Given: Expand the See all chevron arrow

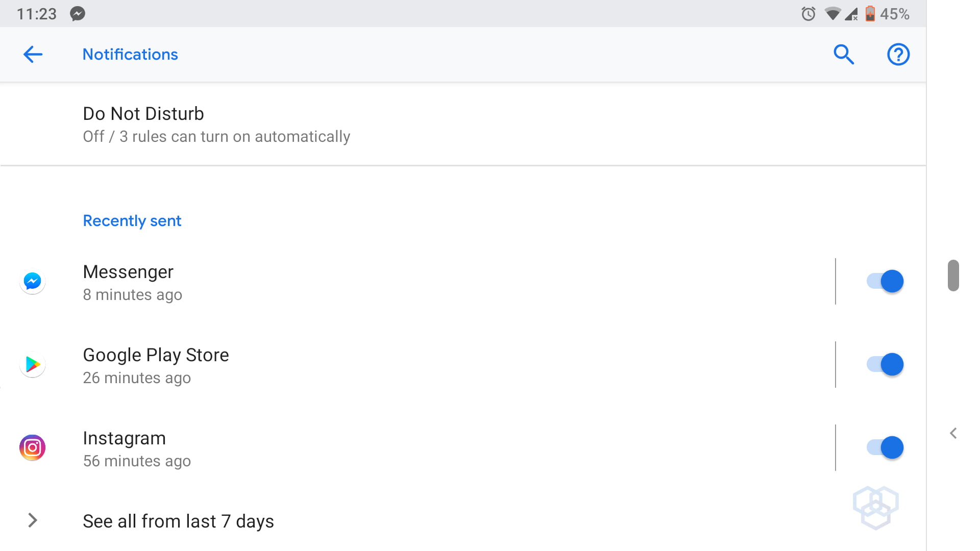Looking at the screenshot, I should tap(33, 520).
